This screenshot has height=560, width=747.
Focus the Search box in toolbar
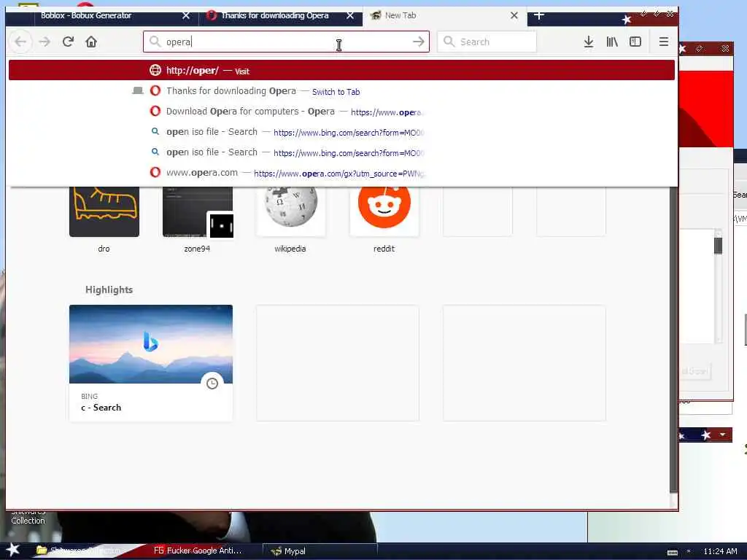487,42
